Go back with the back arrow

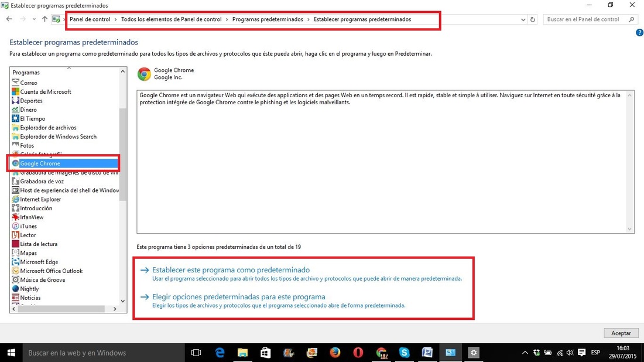tap(9, 19)
